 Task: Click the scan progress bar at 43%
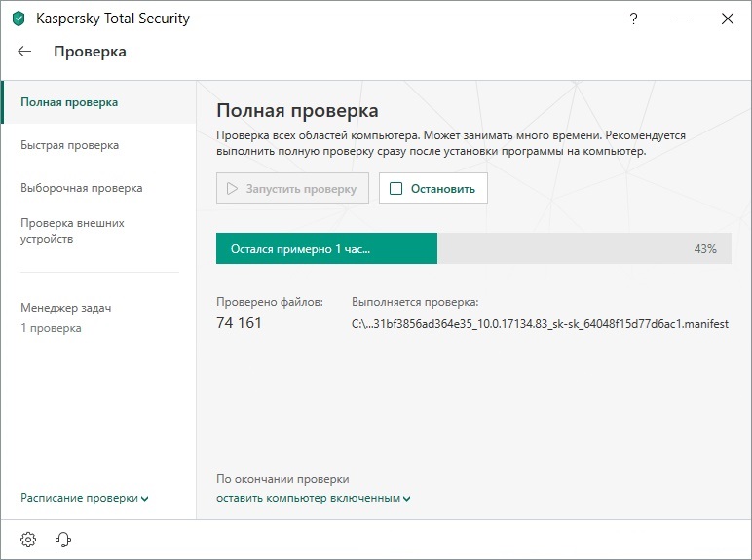click(x=472, y=248)
